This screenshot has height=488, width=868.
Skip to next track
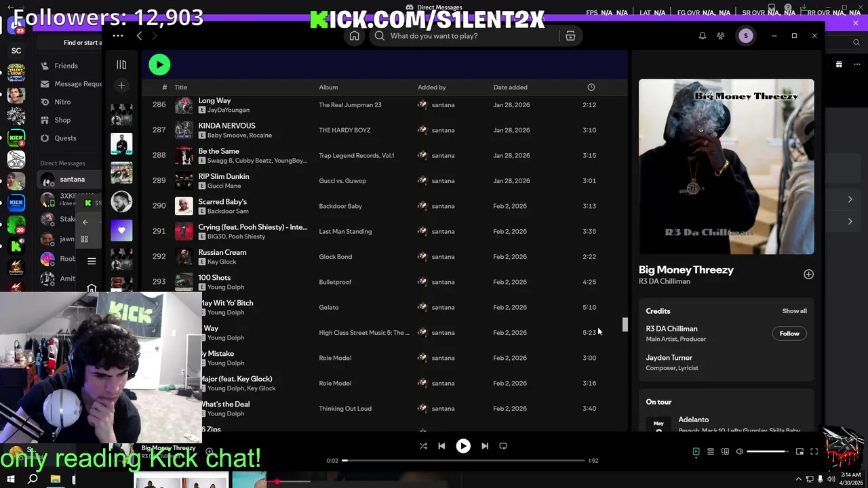(485, 446)
